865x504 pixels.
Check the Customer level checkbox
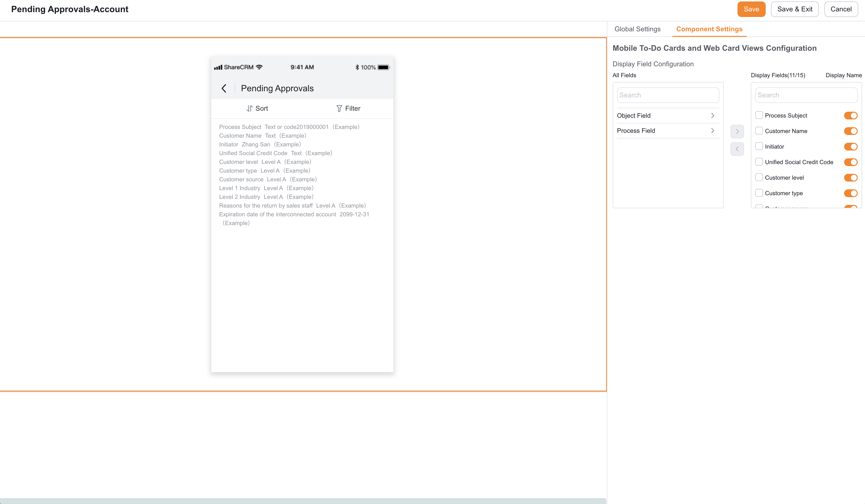[x=759, y=177]
